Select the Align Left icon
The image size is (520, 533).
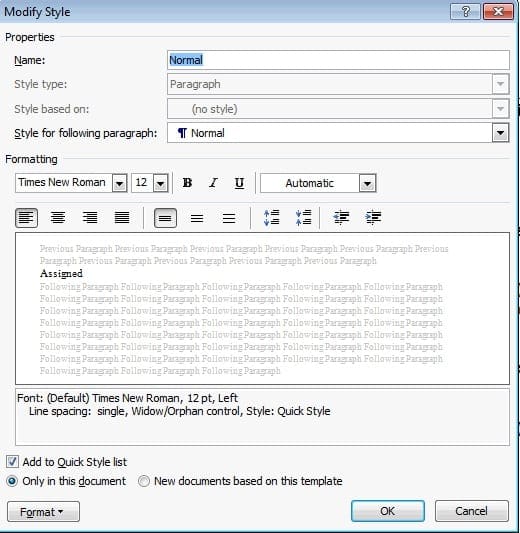coord(27,218)
